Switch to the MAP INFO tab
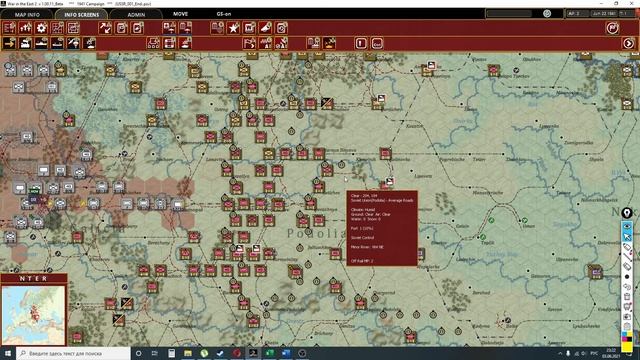The width and height of the screenshot is (640, 360). (27, 14)
